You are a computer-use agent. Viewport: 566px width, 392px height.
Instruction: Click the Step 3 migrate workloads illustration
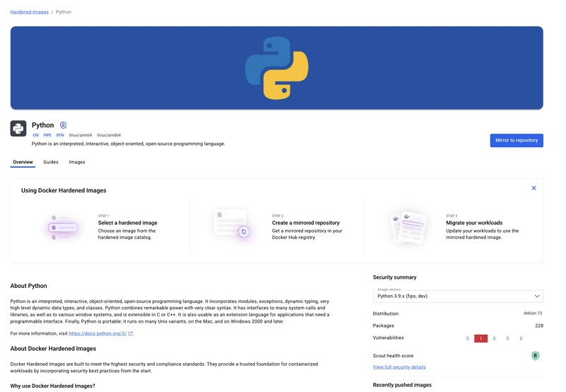pyautogui.click(x=408, y=227)
